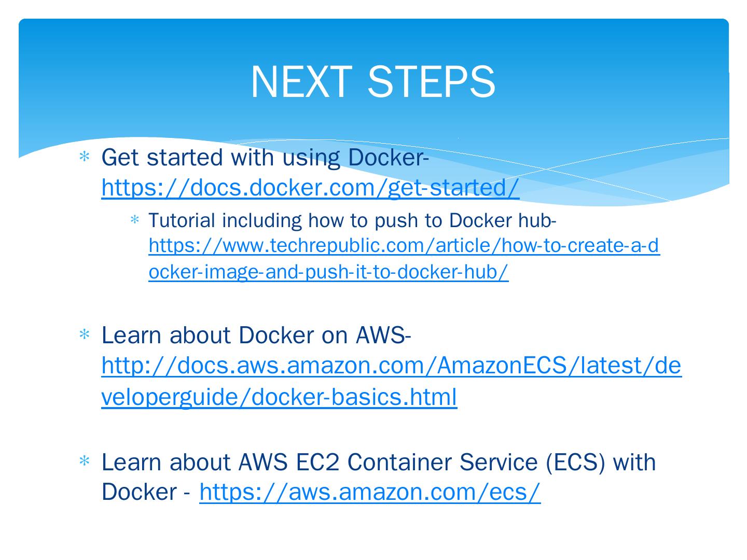Open the docs.docker.com get-started link
The height and width of the screenshot is (560, 747).
click(x=310, y=188)
